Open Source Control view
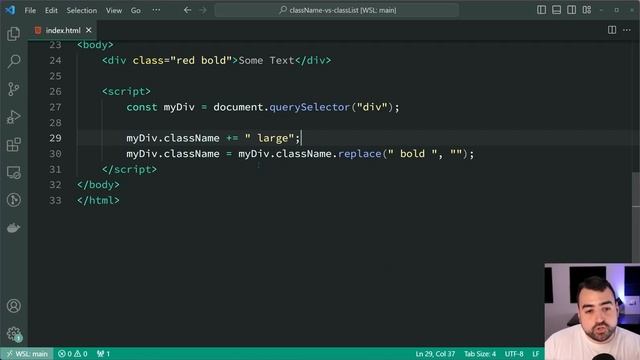 (13, 89)
